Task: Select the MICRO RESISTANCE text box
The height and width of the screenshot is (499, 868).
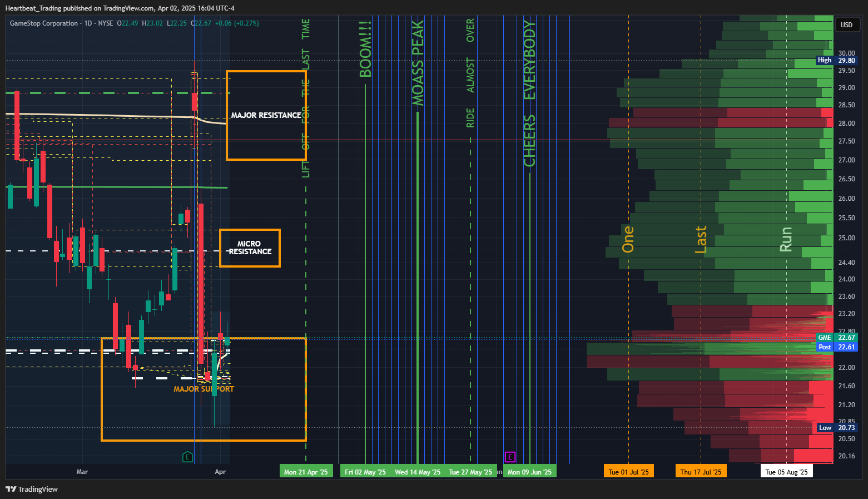Action: point(250,248)
